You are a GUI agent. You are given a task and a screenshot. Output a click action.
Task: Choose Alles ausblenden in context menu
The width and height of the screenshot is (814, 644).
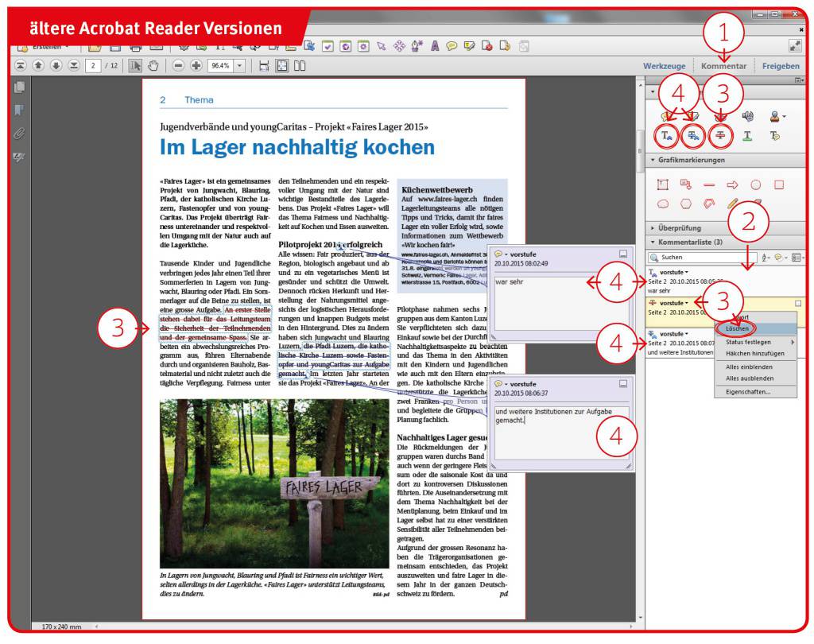click(755, 378)
